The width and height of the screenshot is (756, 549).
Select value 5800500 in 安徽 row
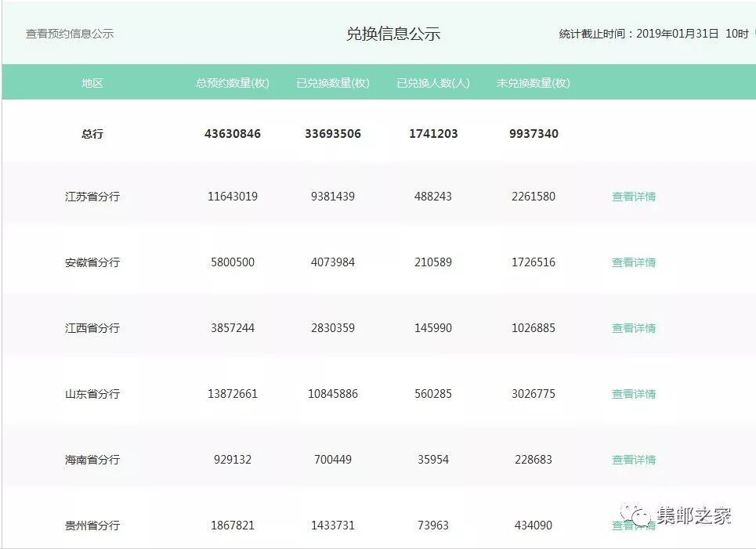click(233, 262)
